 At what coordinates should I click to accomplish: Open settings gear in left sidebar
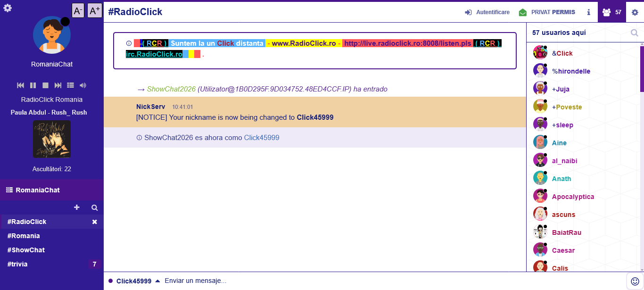[8, 8]
